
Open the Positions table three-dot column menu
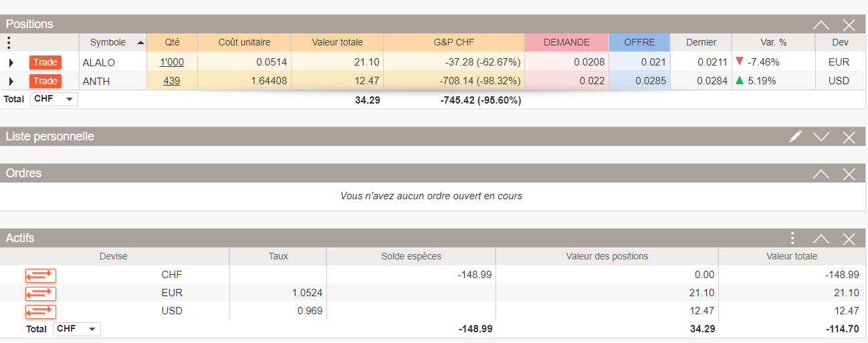click(9, 43)
